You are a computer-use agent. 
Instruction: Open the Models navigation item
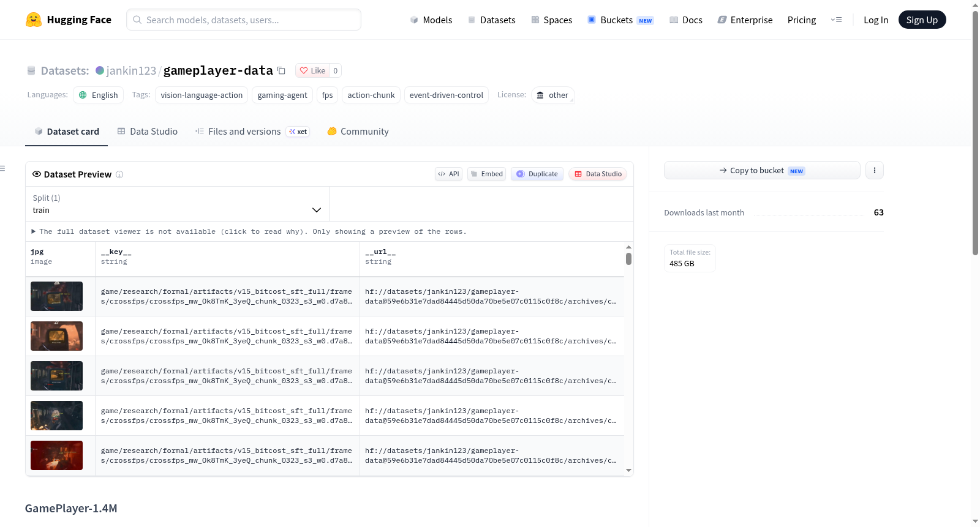431,20
